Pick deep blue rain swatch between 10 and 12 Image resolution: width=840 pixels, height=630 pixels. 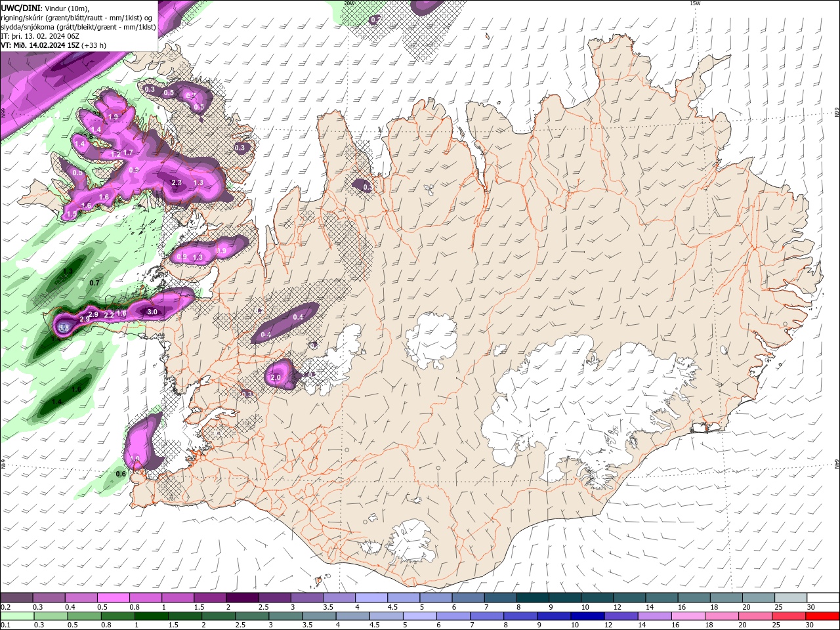(587, 616)
